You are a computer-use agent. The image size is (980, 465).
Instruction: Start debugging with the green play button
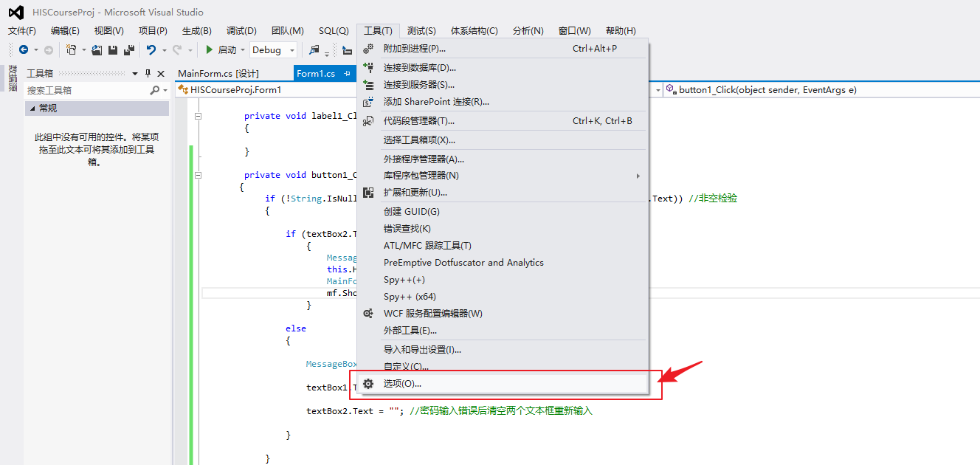pos(210,49)
